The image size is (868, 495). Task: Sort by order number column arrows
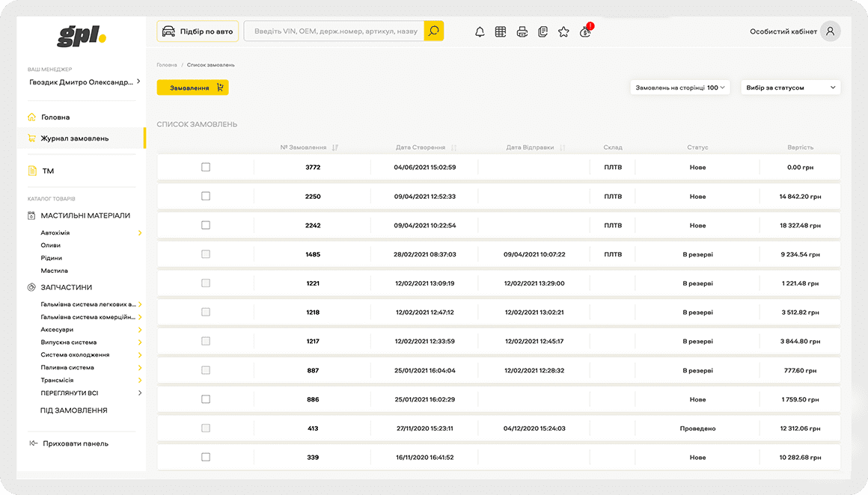335,147
